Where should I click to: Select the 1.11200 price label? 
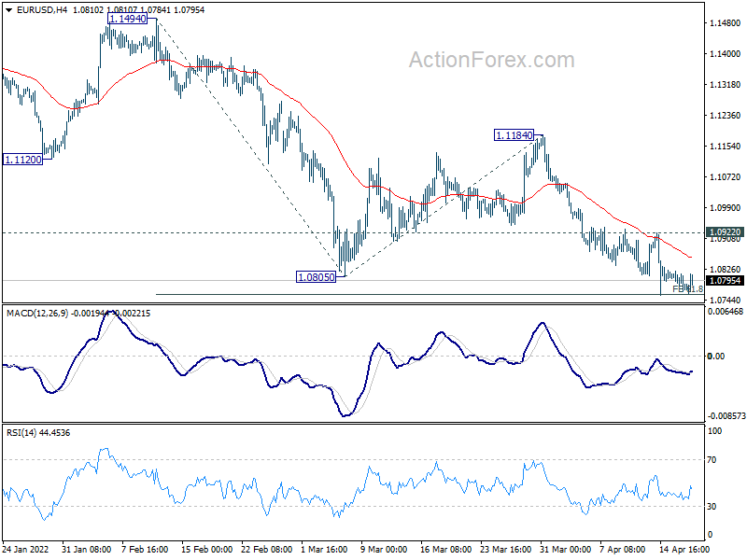[22, 160]
